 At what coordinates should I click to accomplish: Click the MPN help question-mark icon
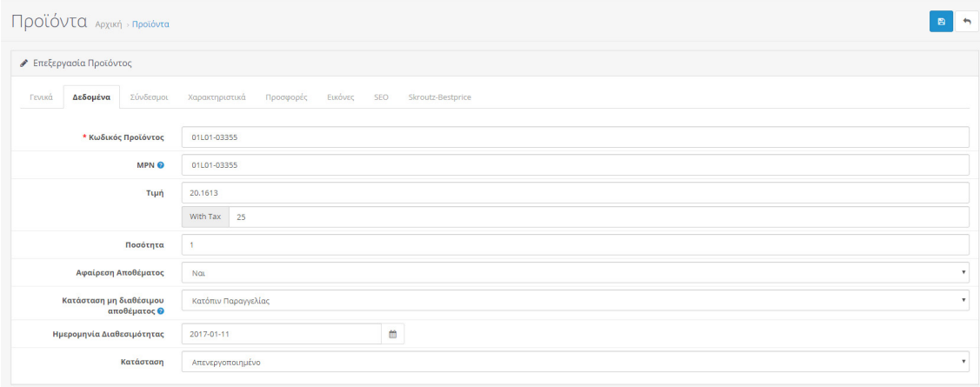point(161,165)
